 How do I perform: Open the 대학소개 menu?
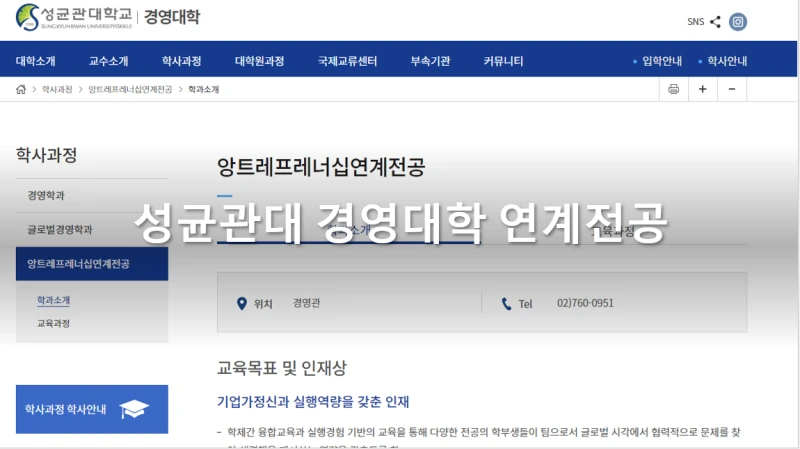pos(36,61)
